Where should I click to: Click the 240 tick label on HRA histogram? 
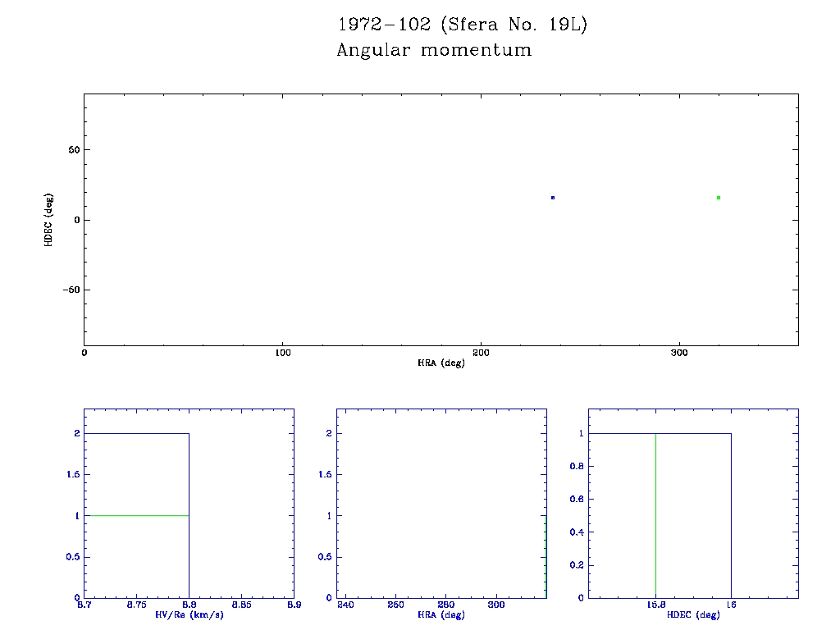(x=346, y=605)
